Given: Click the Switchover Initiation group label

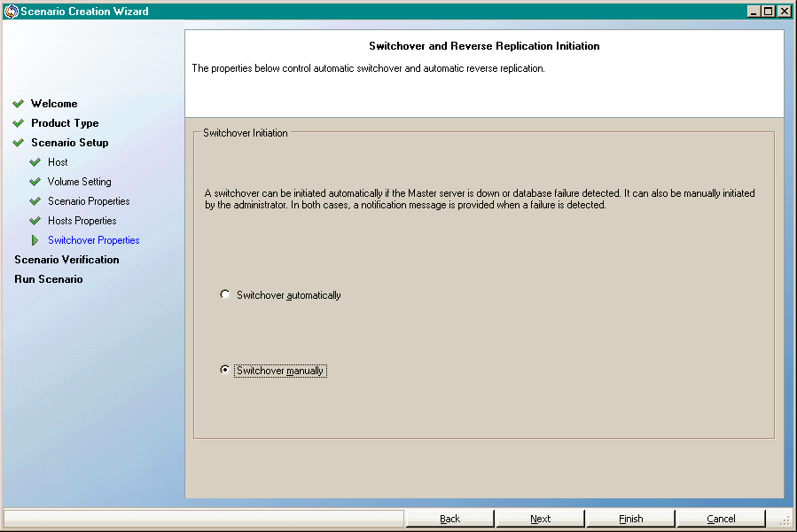Looking at the screenshot, I should point(245,133).
